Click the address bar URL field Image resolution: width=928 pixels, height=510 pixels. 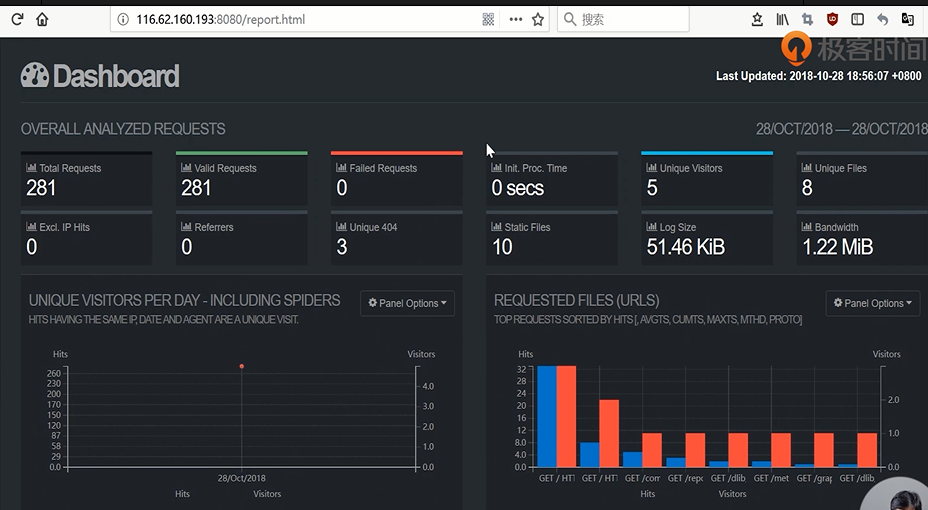[329, 20]
